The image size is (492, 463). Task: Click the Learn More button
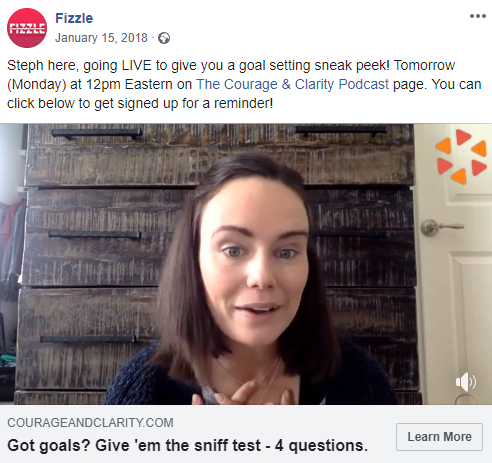439,437
